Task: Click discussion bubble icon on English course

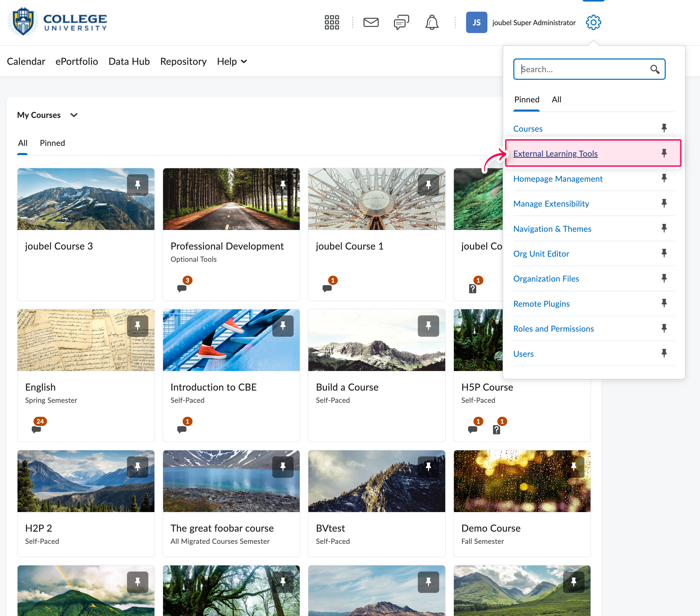Action: click(36, 429)
